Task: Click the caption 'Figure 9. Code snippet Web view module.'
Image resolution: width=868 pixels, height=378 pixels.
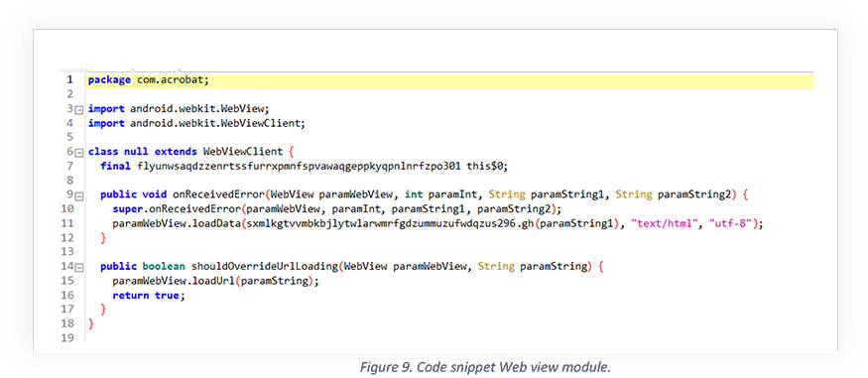Action: (484, 367)
